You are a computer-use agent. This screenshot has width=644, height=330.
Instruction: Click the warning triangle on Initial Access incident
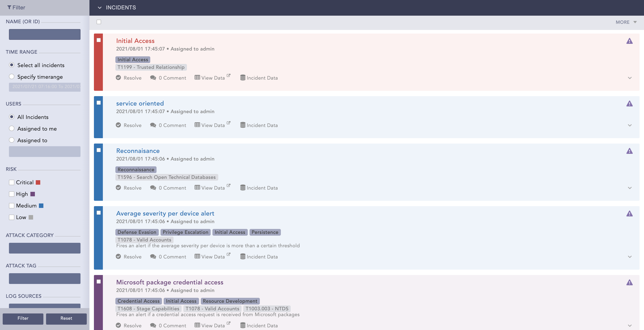[629, 41]
